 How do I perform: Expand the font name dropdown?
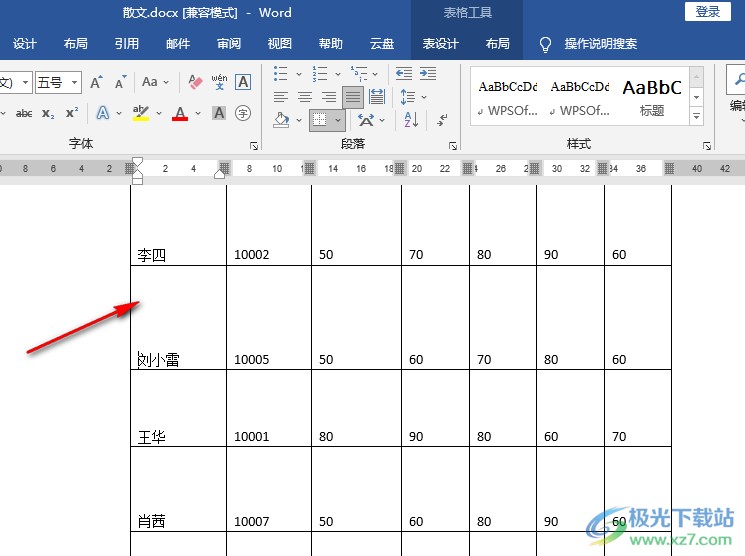26,83
